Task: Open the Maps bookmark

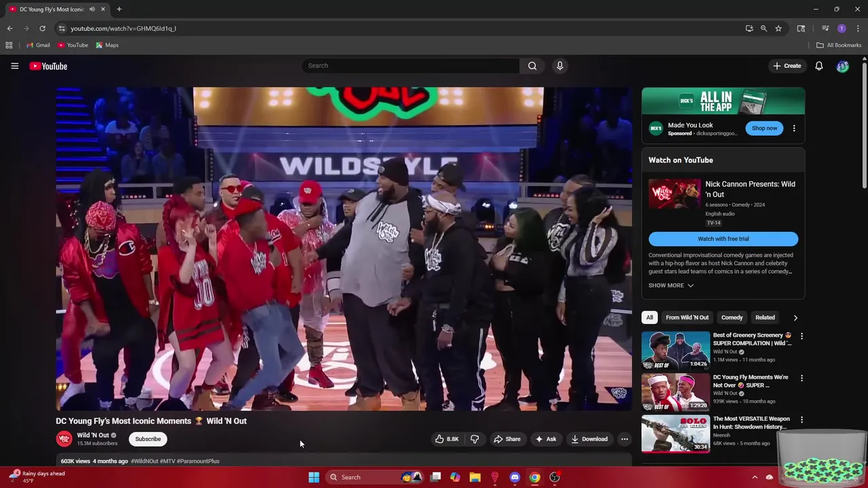Action: click(107, 45)
